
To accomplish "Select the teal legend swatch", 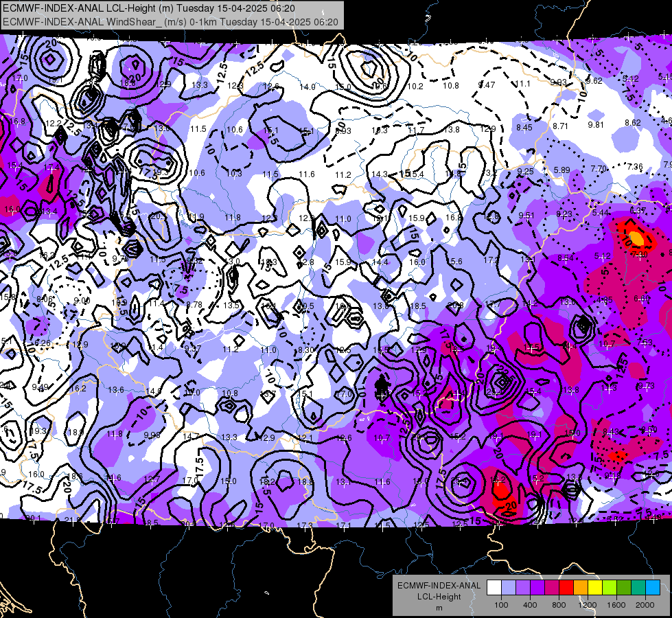I will [638, 588].
